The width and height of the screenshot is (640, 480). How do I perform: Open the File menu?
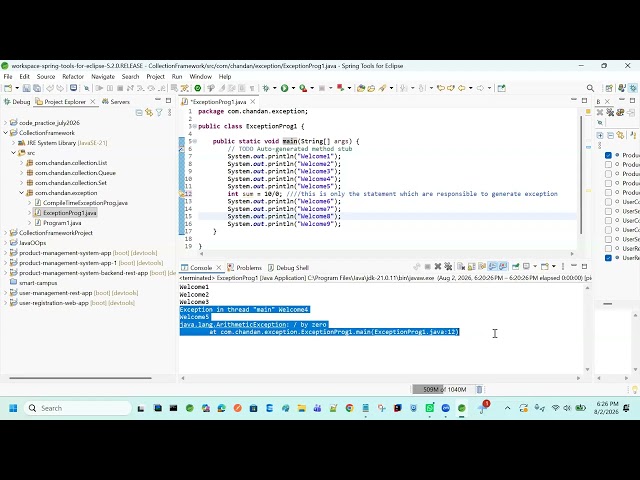click(8, 77)
